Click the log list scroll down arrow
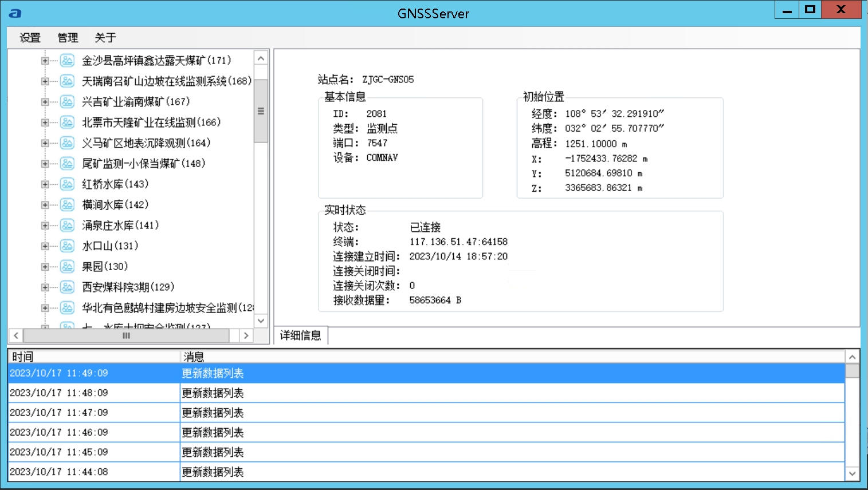The width and height of the screenshot is (868, 490). pos(853,473)
